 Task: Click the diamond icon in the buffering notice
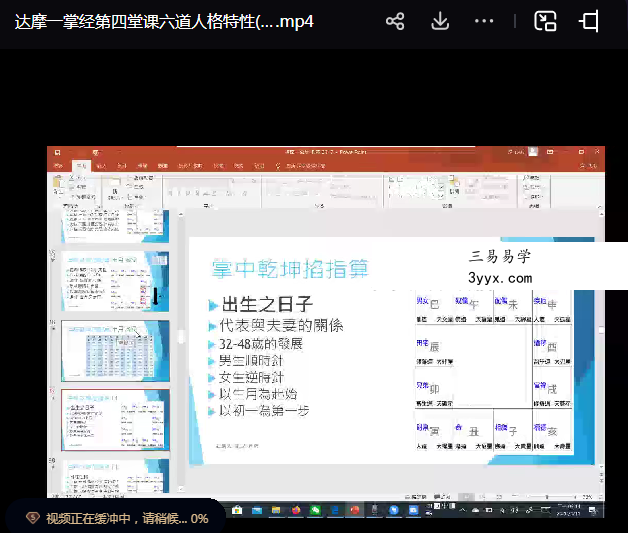(33, 518)
